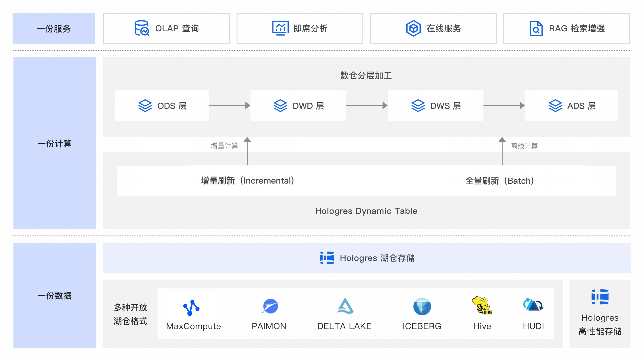Click the Hologres 高性能存储 logo icon
Screen dimensions: 644x361
600,297
